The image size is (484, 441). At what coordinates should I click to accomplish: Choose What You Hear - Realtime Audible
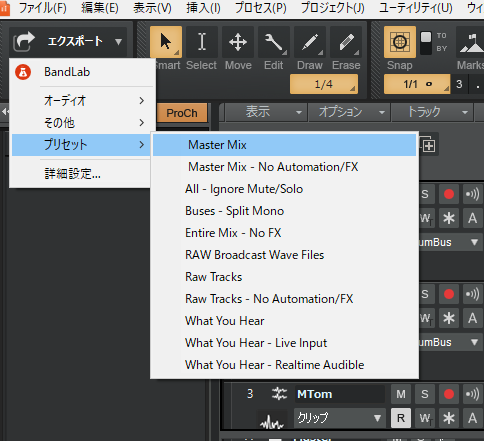pos(284,365)
